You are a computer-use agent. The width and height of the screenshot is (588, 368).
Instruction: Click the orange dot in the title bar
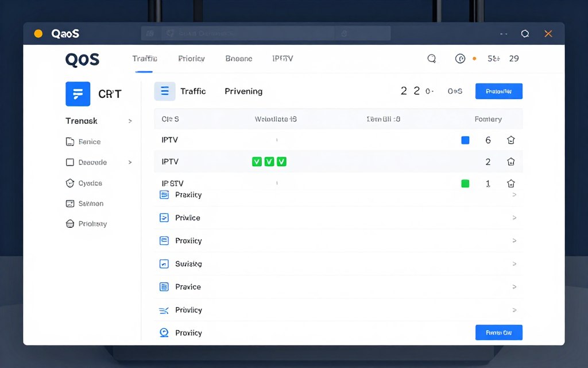pos(38,34)
